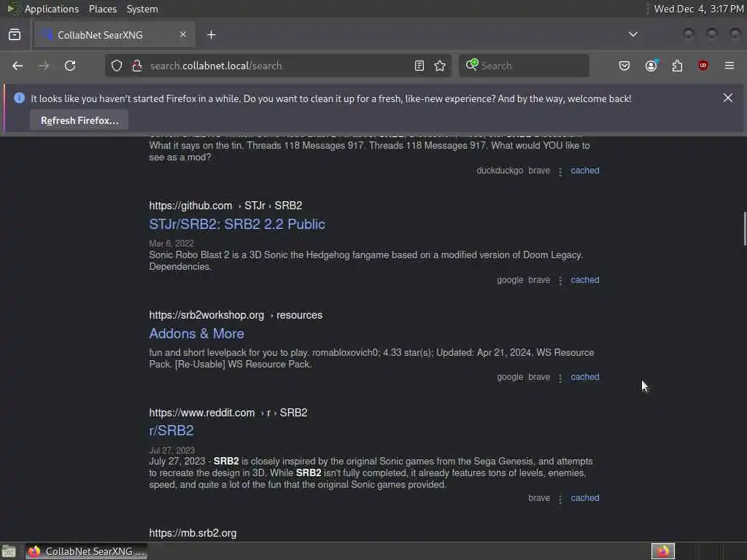
Task: Click https://github.com breadcrumb text
Action: [x=190, y=205]
